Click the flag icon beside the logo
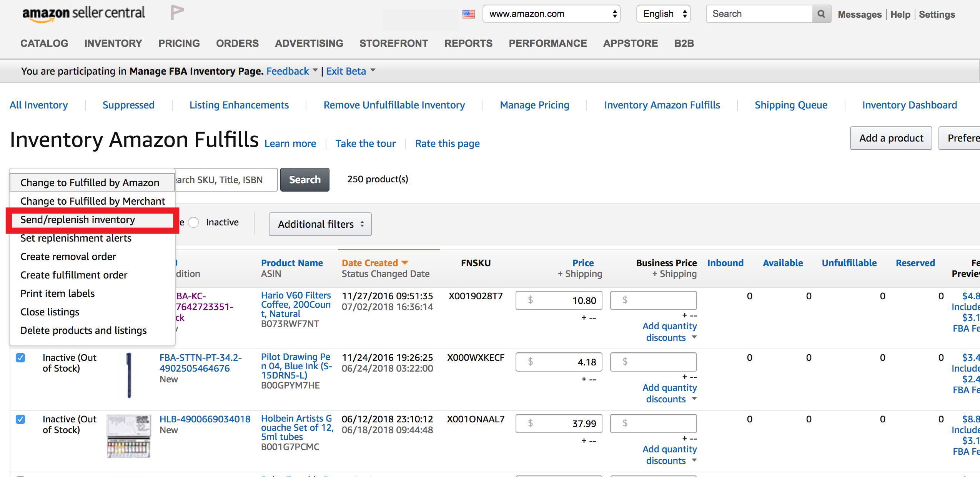The image size is (980, 477). [x=177, y=12]
